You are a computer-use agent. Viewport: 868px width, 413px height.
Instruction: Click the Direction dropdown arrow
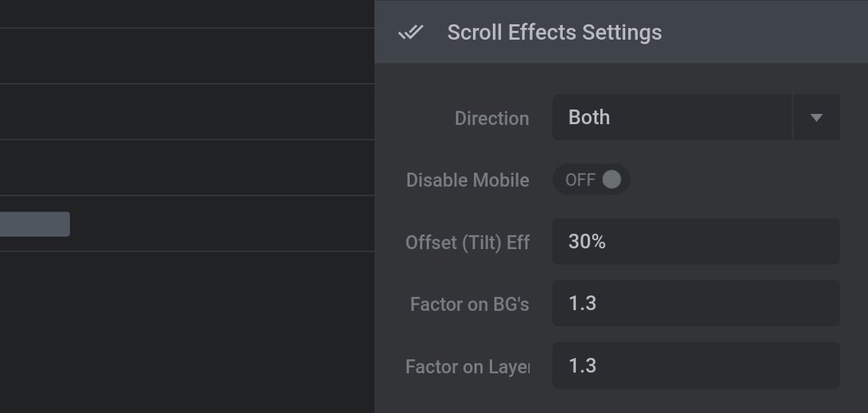(816, 117)
